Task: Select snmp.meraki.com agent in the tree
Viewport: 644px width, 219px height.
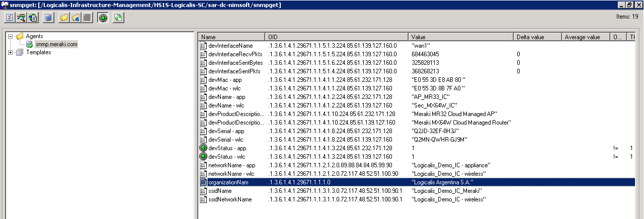Action: 56,44
